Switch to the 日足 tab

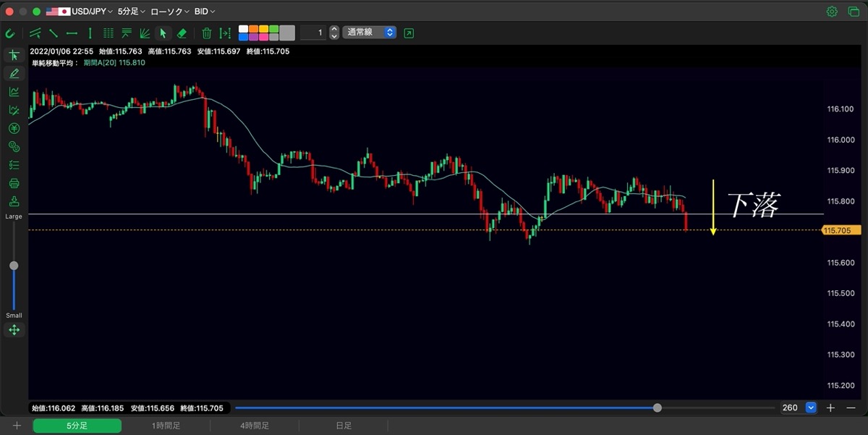tap(344, 426)
